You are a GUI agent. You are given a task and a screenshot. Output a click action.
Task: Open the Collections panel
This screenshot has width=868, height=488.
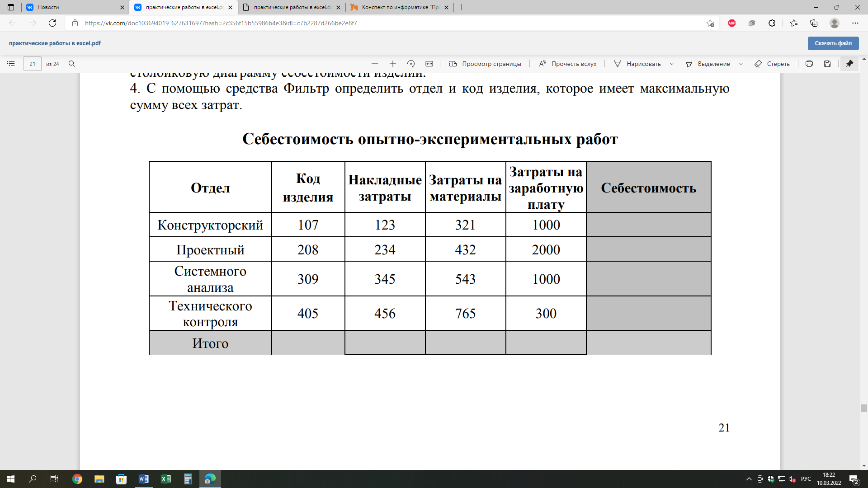click(814, 23)
